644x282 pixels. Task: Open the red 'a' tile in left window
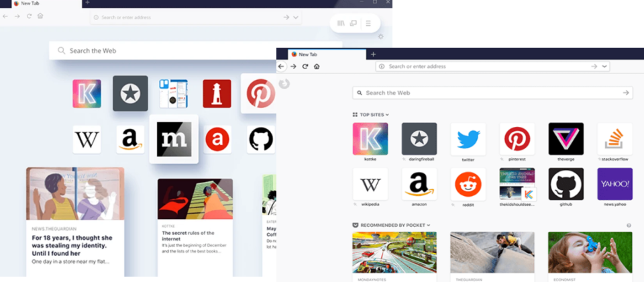pos(217,140)
